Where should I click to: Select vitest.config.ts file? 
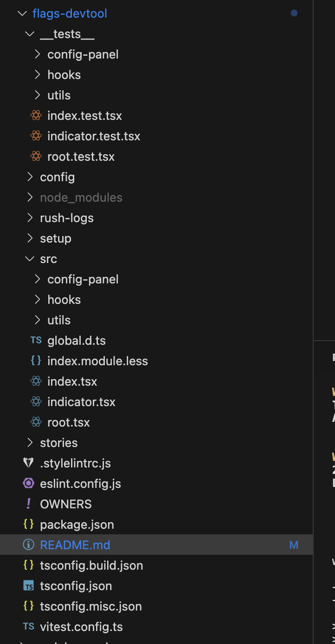point(82,627)
